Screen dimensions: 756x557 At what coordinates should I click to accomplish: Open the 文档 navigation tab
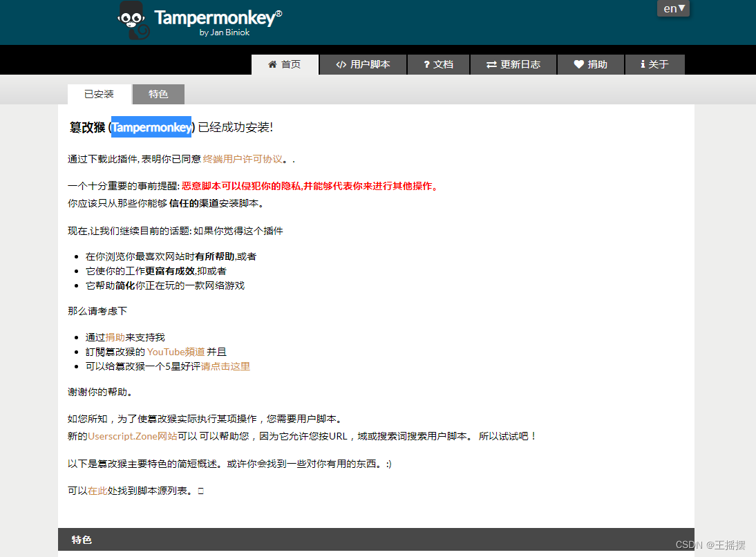point(438,65)
